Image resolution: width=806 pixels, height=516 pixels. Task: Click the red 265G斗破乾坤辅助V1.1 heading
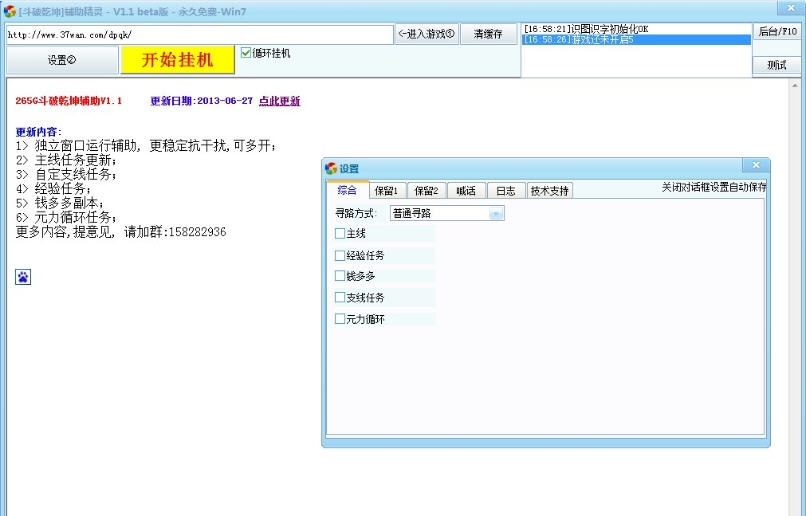pyautogui.click(x=68, y=101)
